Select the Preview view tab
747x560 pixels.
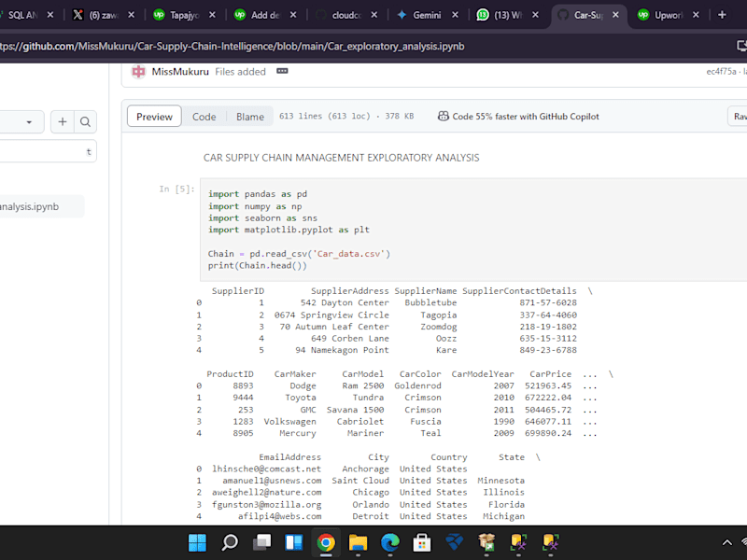pos(154,117)
